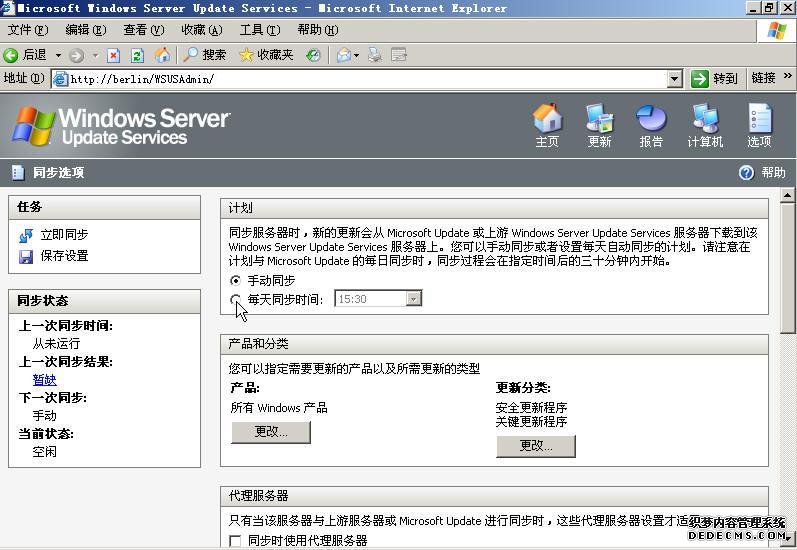Click the 从未运行 last sync value
This screenshot has height=550, width=797.
(56, 344)
